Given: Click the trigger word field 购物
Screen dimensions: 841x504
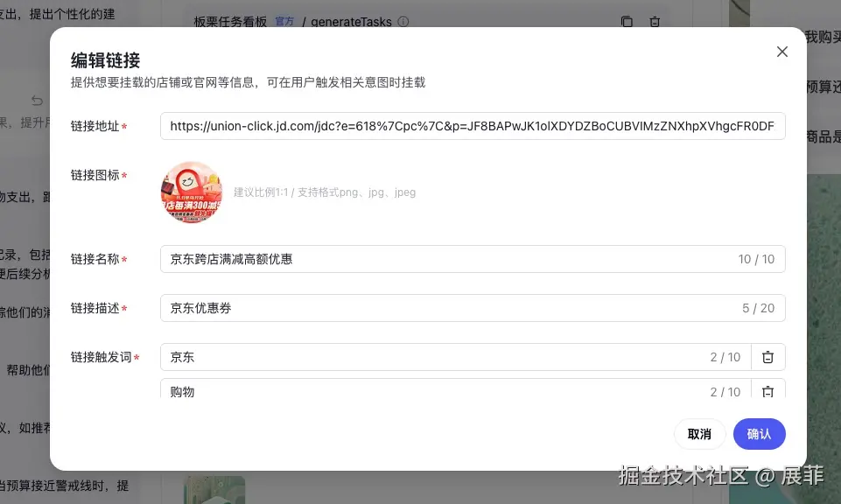Looking at the screenshot, I should [x=455, y=389].
